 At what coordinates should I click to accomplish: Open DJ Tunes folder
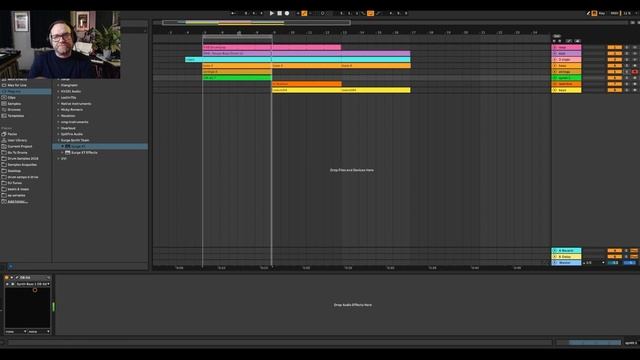coord(15,183)
